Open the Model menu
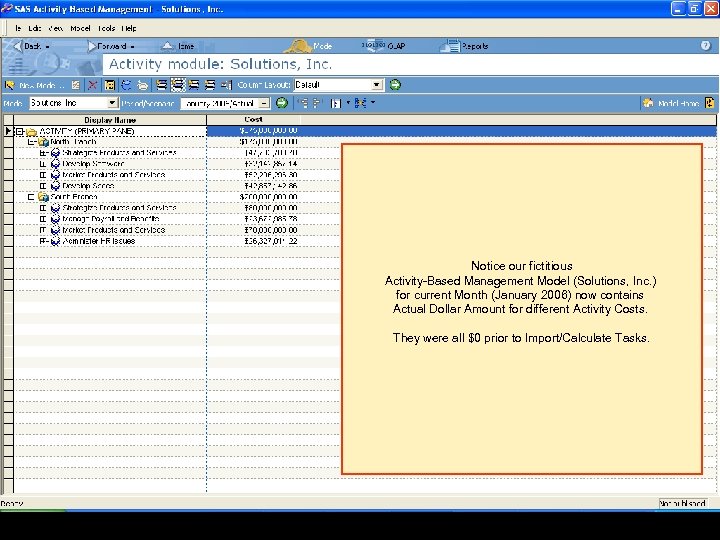720x540 pixels. pyautogui.click(x=80, y=28)
